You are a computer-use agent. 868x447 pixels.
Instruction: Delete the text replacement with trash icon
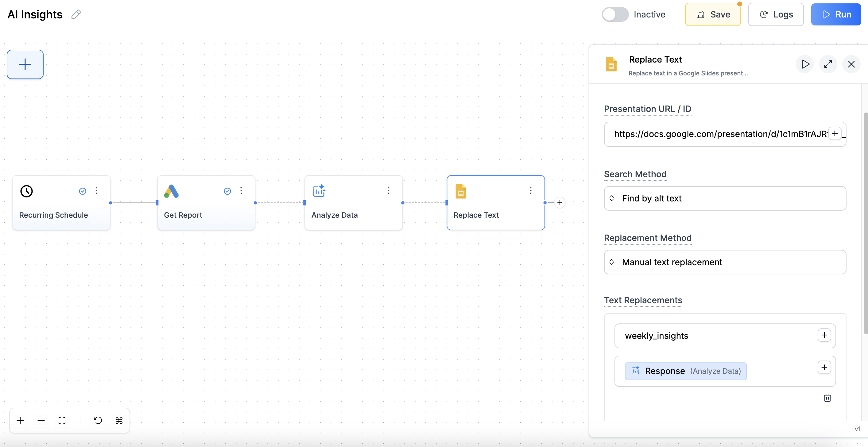[x=827, y=398]
